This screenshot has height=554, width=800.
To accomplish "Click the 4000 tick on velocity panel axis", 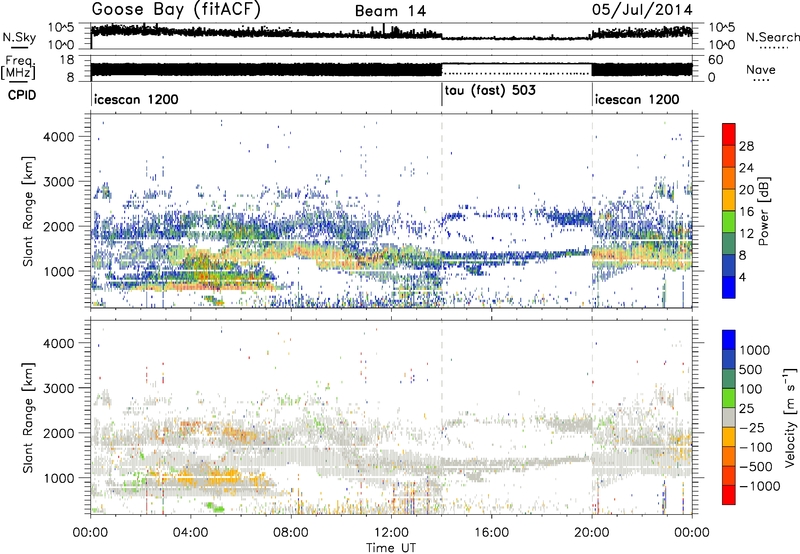I will coord(59,343).
